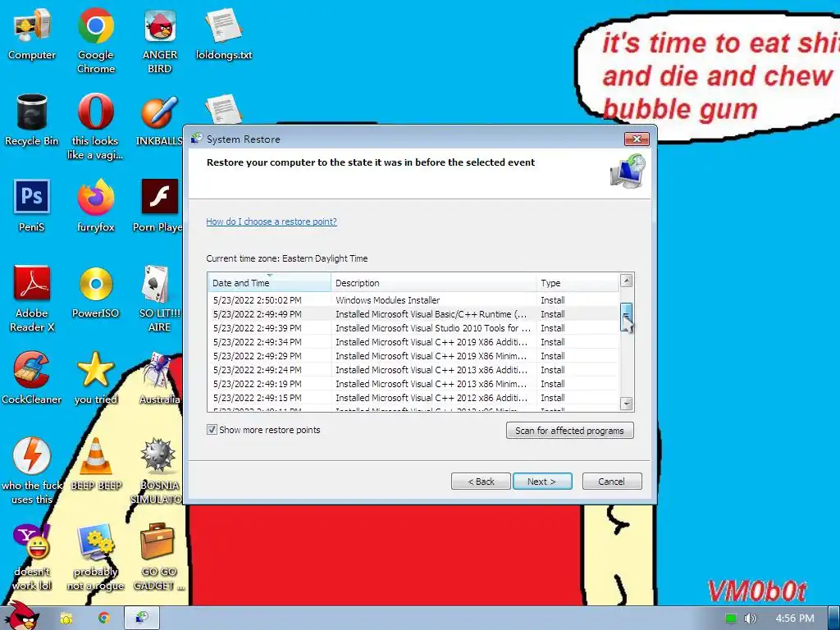Open the Adobe Reader X icon
Screen dimensions: 840x630
tap(32, 298)
